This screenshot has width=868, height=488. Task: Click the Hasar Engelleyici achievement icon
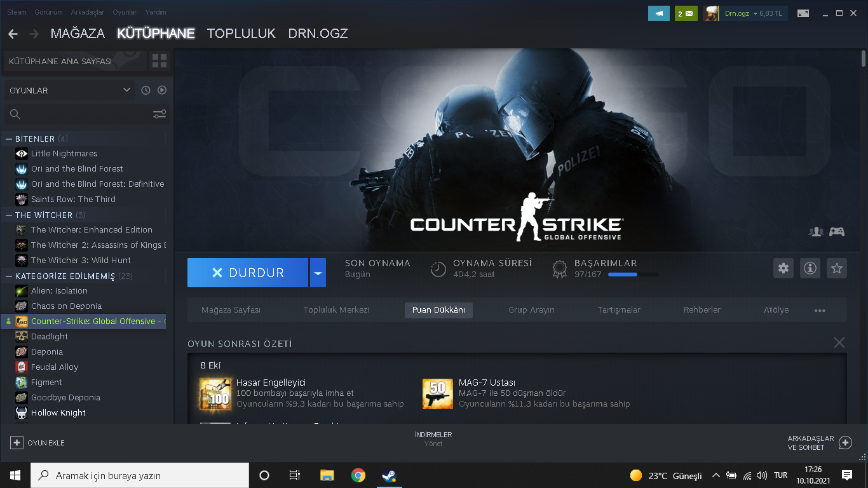coord(215,393)
